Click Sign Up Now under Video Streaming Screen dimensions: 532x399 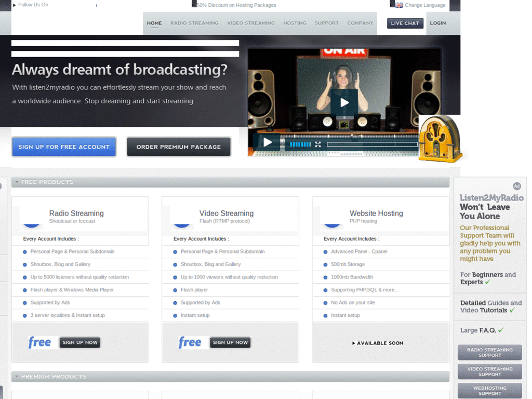pyautogui.click(x=230, y=342)
